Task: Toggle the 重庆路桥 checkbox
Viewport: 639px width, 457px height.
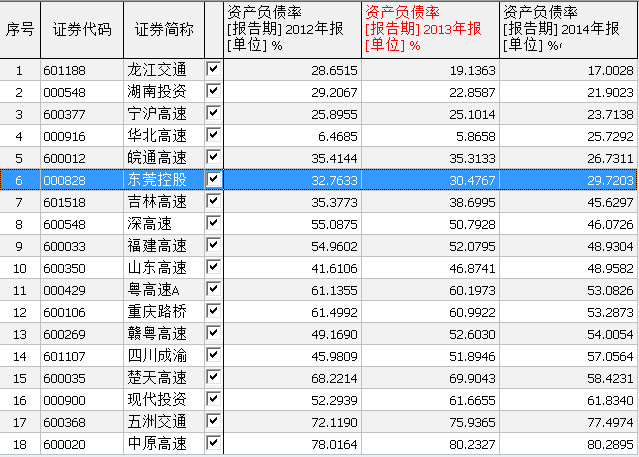Action: tap(214, 311)
